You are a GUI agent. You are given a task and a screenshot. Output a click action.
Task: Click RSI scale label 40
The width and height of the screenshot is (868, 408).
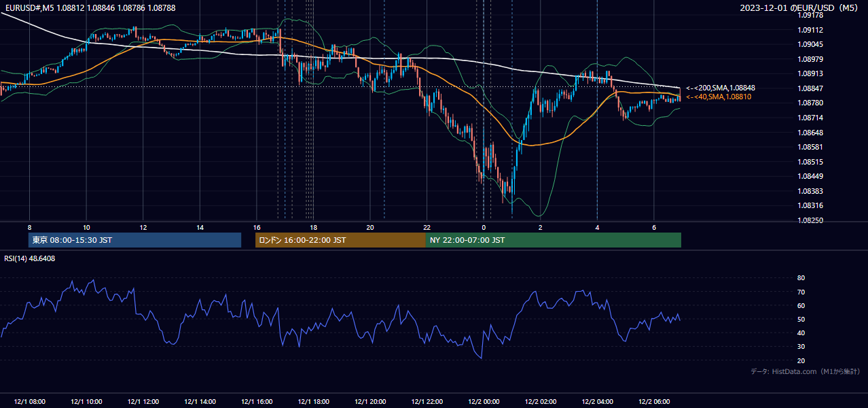click(x=801, y=333)
